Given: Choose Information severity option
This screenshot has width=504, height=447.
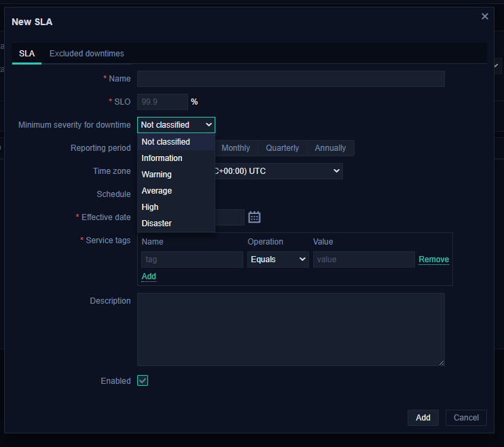Looking at the screenshot, I should 162,158.
